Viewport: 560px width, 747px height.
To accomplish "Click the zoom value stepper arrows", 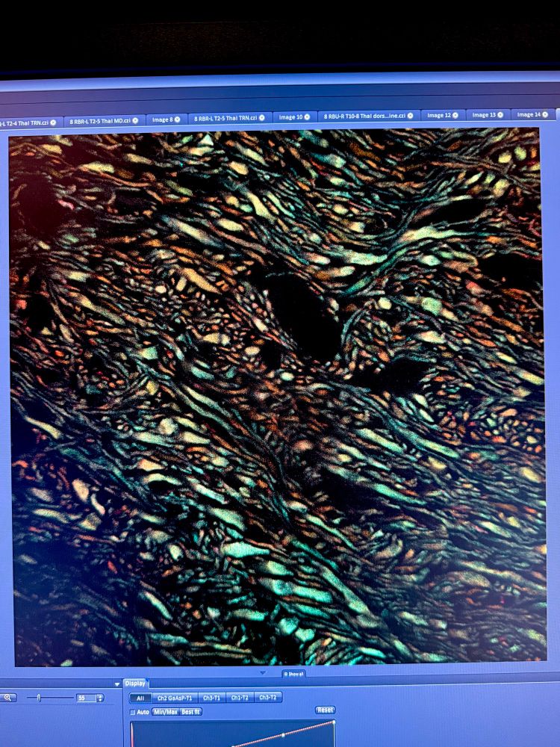I will (x=100, y=698).
